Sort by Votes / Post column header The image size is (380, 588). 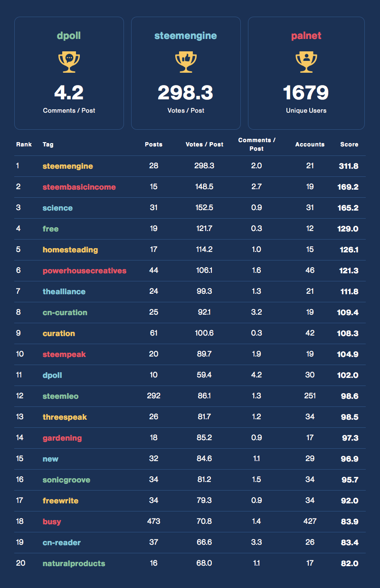(204, 144)
